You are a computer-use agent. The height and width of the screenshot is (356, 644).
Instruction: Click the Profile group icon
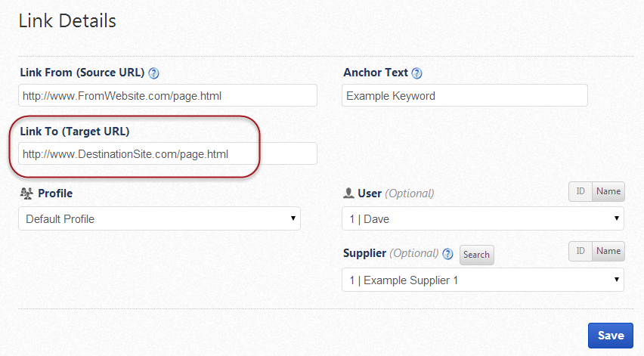click(25, 193)
